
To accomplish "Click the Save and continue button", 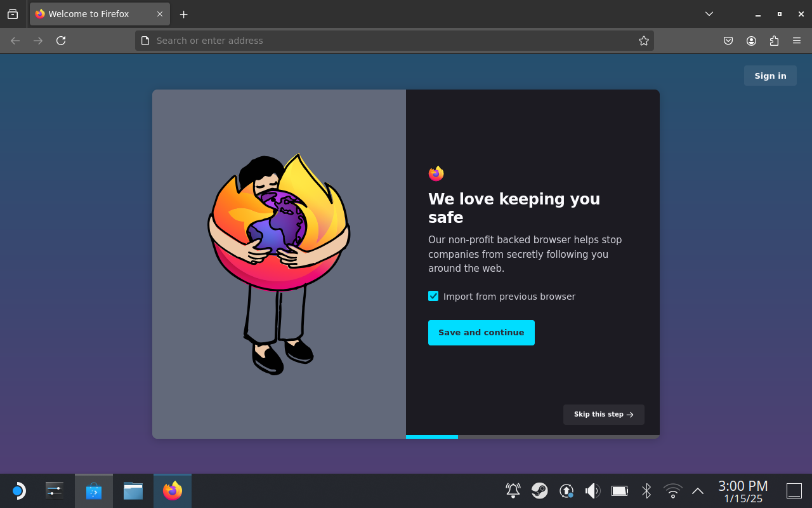I will coord(481,332).
